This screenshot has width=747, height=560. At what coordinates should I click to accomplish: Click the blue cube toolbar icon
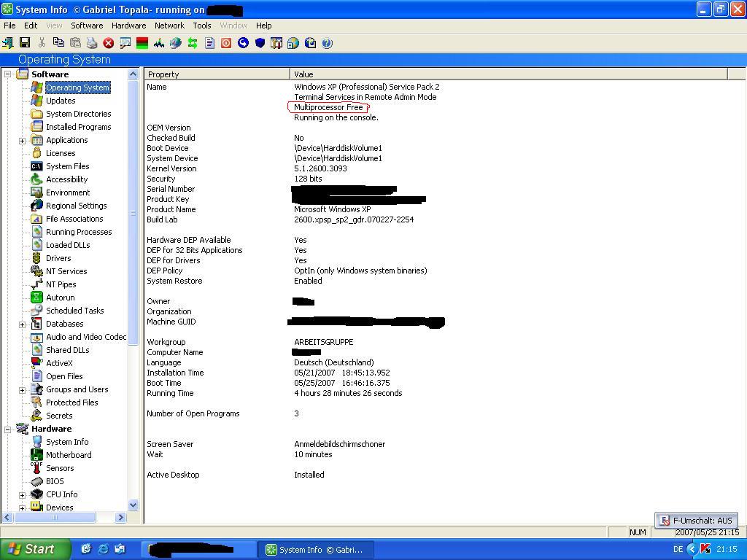pyautogui.click(x=260, y=43)
